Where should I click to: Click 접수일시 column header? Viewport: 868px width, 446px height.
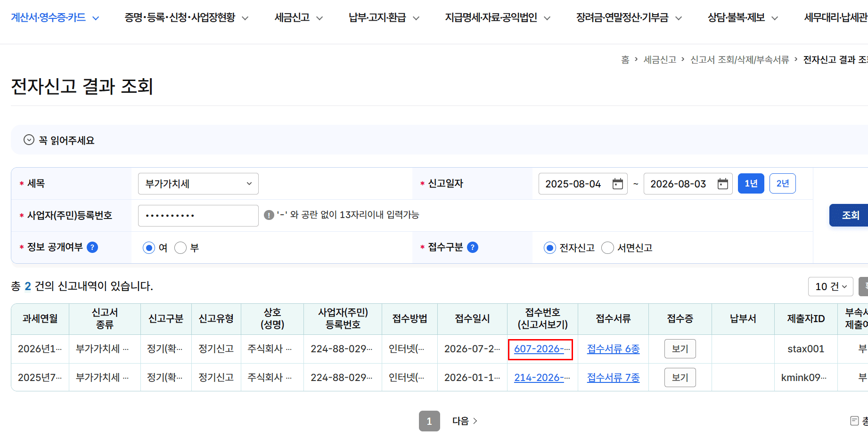coord(472,319)
